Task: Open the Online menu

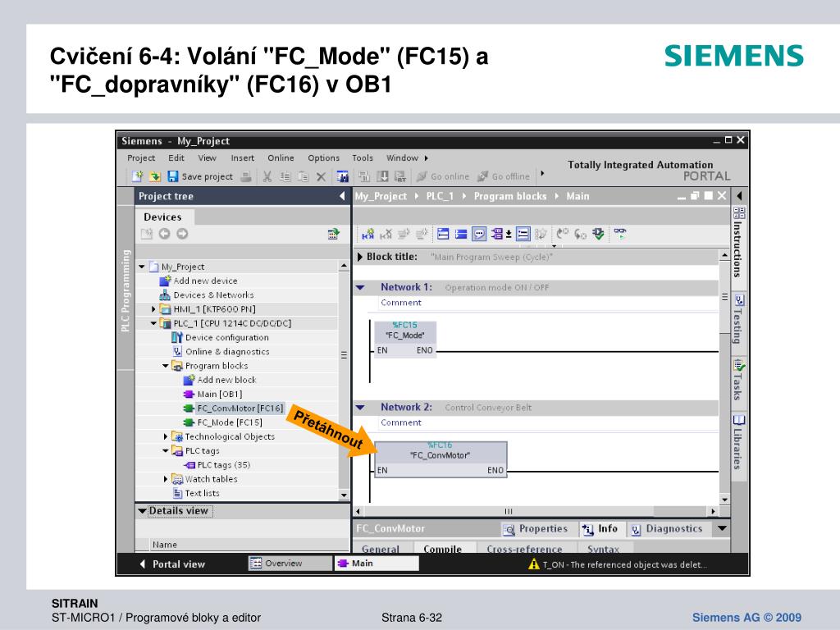Action: click(281, 158)
